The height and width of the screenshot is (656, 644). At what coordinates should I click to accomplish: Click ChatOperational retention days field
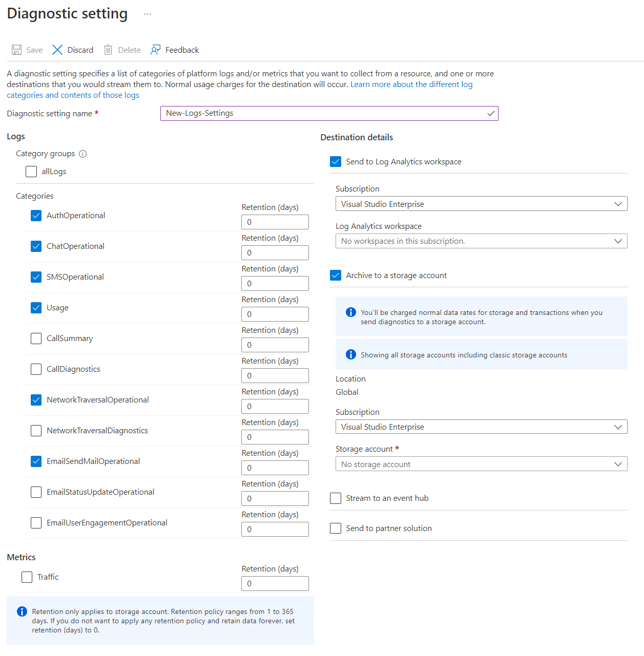[275, 253]
